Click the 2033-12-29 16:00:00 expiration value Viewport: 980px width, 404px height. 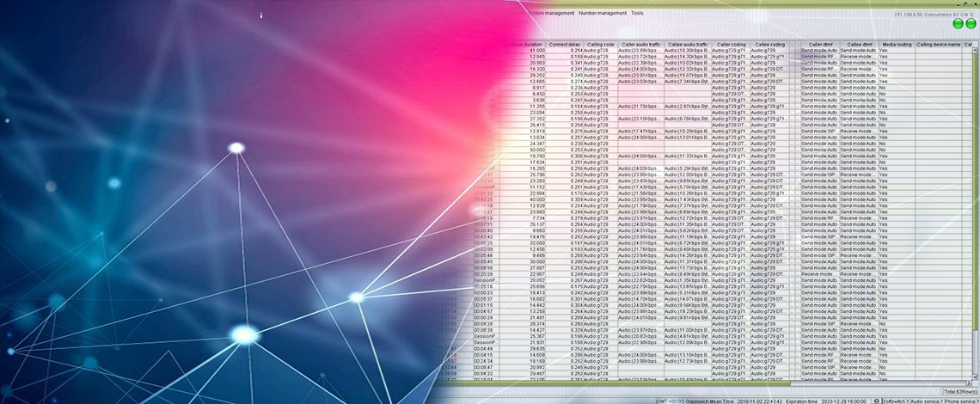click(844, 401)
